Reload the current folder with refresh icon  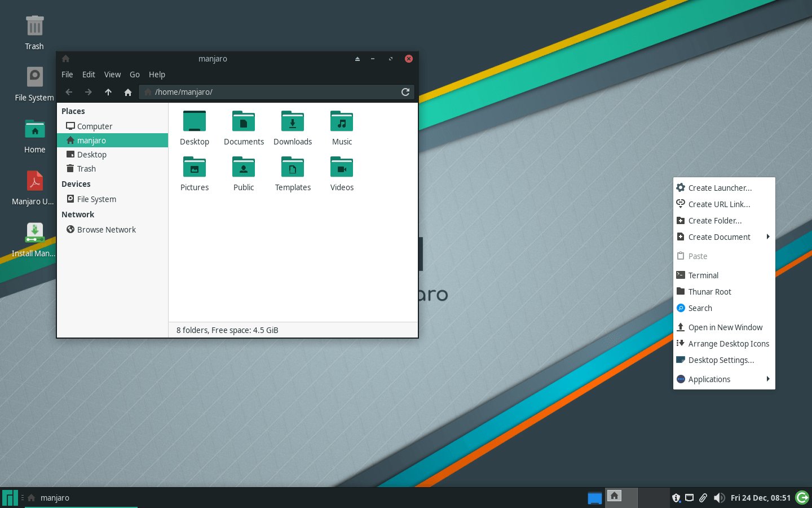405,92
